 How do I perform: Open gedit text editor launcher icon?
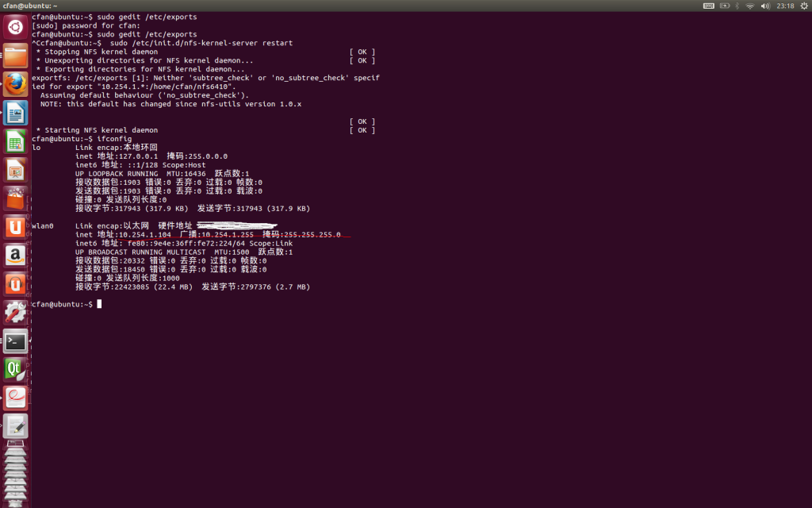point(16,426)
